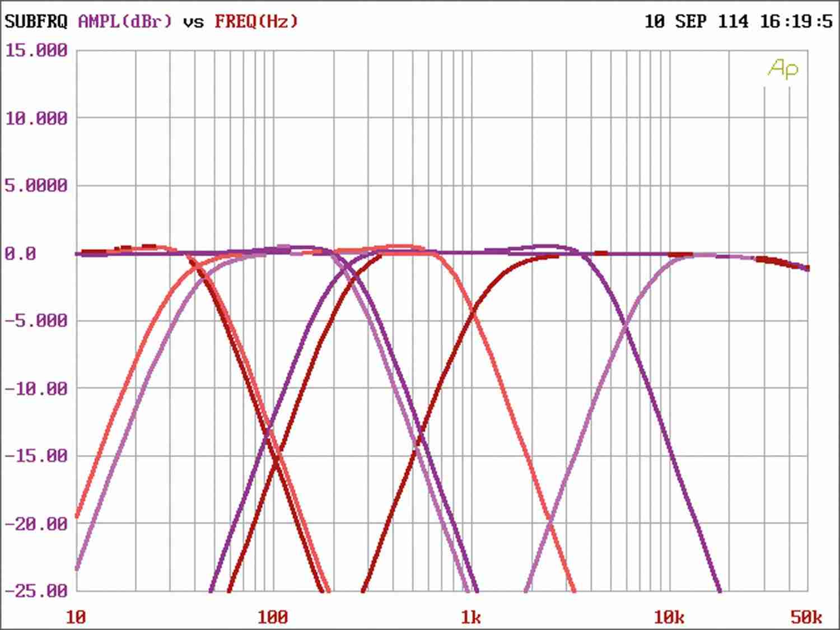Click the 50k label on the frequency axis
Viewport: 840px width, 630px height.
[806, 617]
